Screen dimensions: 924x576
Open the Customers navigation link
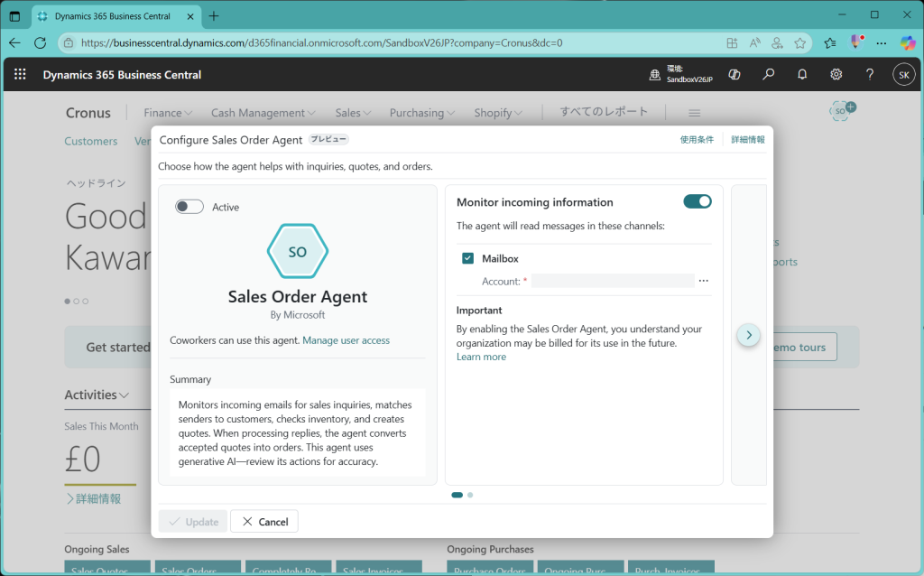pos(91,141)
